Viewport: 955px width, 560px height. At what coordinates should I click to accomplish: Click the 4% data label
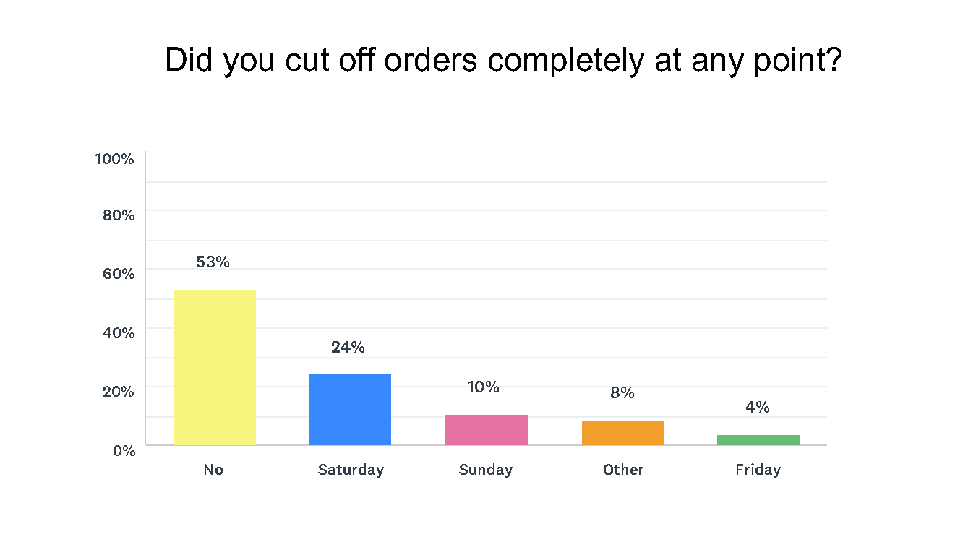tap(758, 408)
